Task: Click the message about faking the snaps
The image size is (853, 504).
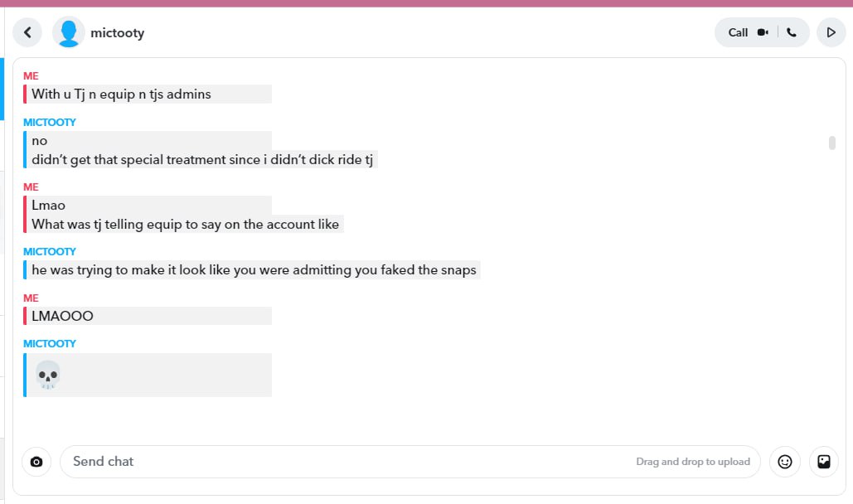Action: click(x=254, y=269)
